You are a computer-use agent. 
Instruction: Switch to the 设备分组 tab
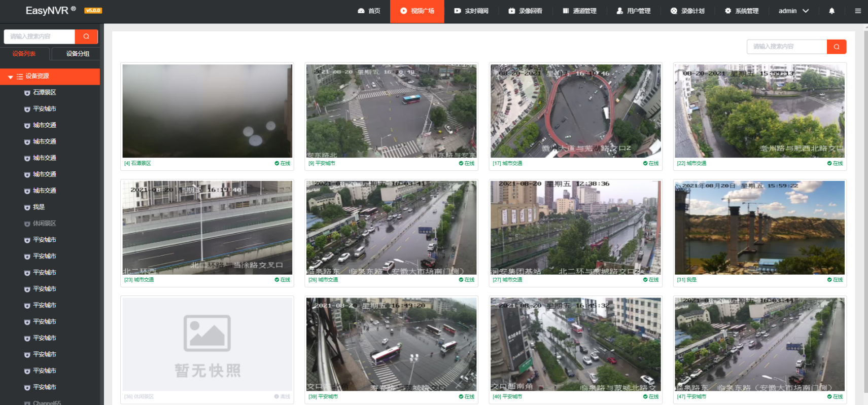click(78, 54)
